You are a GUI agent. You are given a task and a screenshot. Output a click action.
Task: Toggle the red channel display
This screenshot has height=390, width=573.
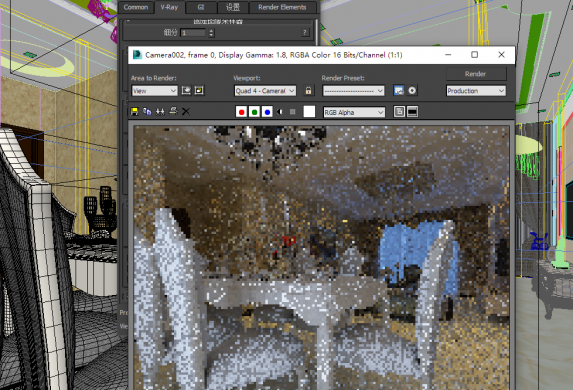pyautogui.click(x=241, y=112)
